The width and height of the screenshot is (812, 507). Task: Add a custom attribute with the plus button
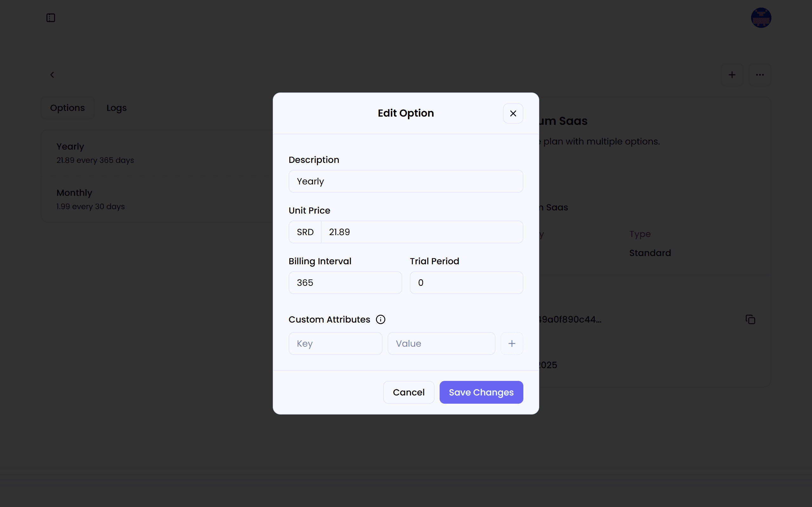click(511, 343)
